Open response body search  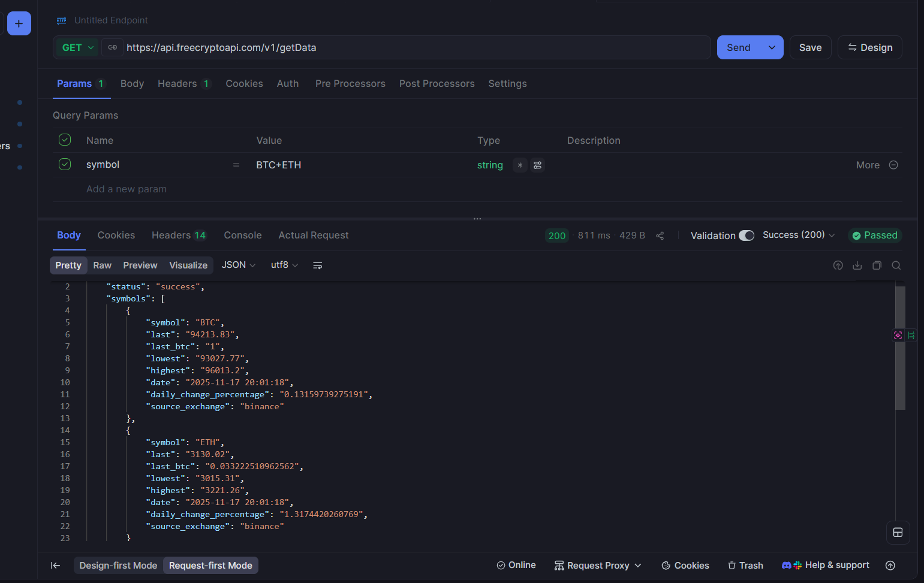click(896, 265)
